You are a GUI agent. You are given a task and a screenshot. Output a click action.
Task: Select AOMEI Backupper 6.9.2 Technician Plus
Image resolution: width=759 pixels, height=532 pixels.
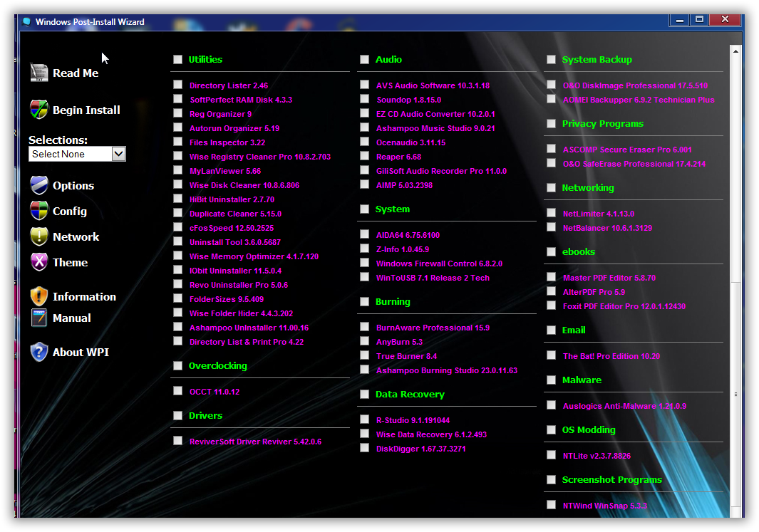coord(639,100)
